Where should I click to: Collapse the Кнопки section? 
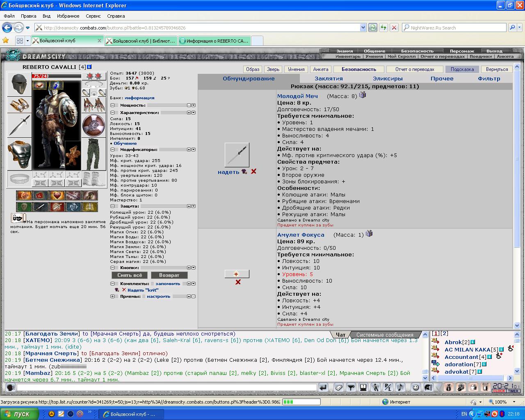pos(112,268)
